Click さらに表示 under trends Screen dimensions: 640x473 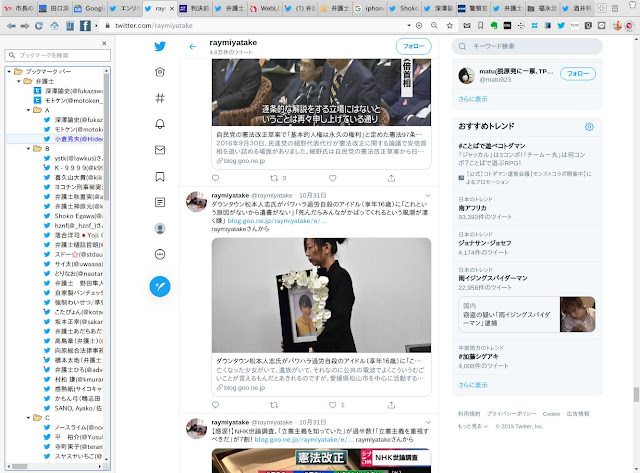click(473, 385)
